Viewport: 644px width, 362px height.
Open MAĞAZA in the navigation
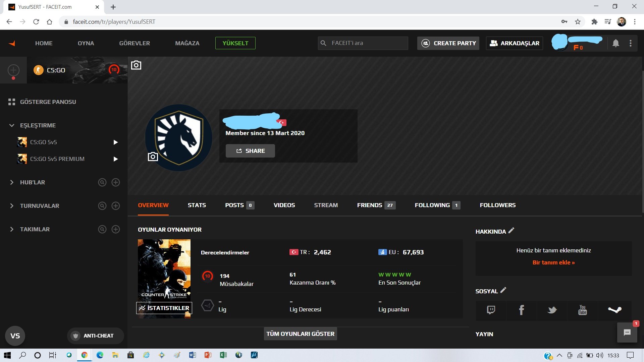point(187,43)
